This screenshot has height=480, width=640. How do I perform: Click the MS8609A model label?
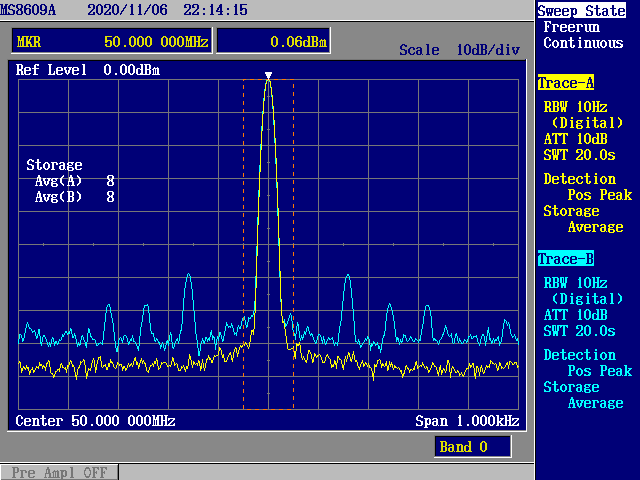(x=28, y=10)
